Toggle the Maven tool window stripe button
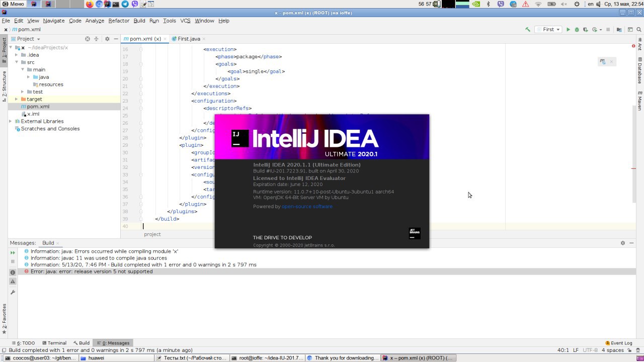The width and height of the screenshot is (644, 362). pos(639,101)
